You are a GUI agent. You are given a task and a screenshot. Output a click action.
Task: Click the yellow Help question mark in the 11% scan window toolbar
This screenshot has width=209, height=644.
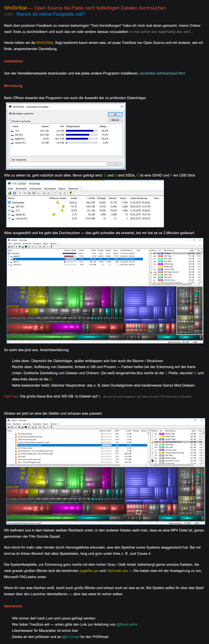(x=71, y=193)
